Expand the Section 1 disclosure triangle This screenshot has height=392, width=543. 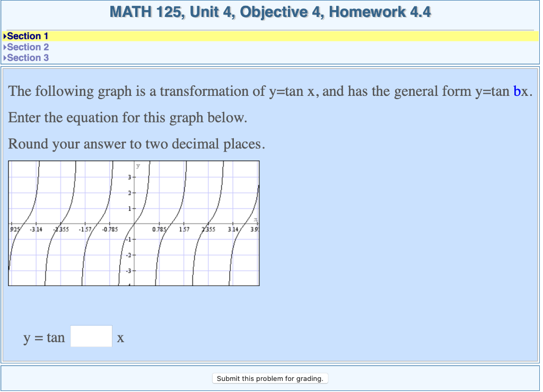pos(5,35)
